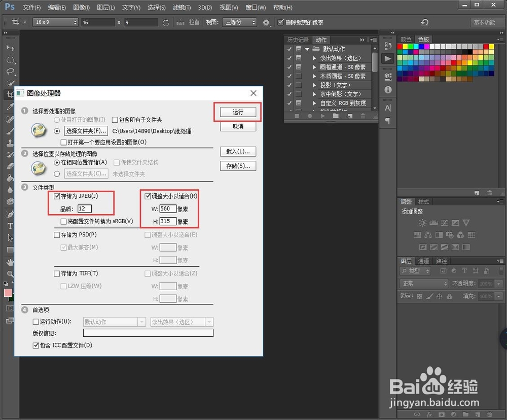Switch to the 颜色 tab
This screenshot has height=420, width=507.
tap(406, 40)
